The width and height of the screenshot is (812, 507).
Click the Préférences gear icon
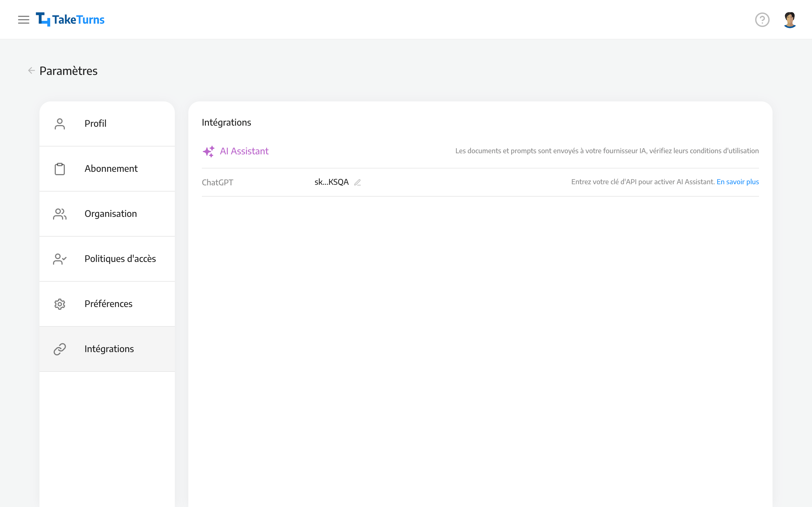point(59,304)
